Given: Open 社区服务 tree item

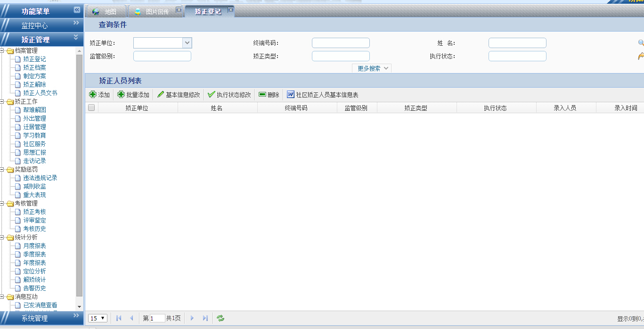Looking at the screenshot, I should 34,144.
